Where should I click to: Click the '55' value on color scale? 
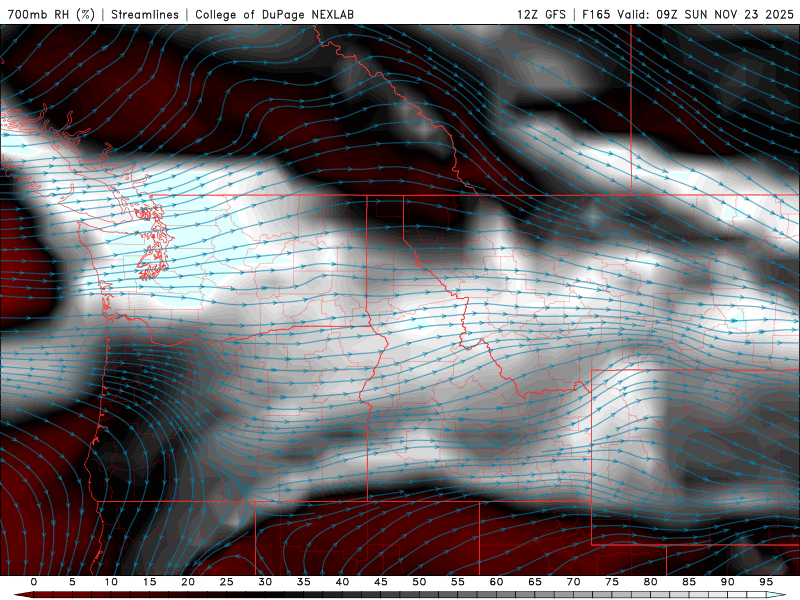[x=458, y=582]
